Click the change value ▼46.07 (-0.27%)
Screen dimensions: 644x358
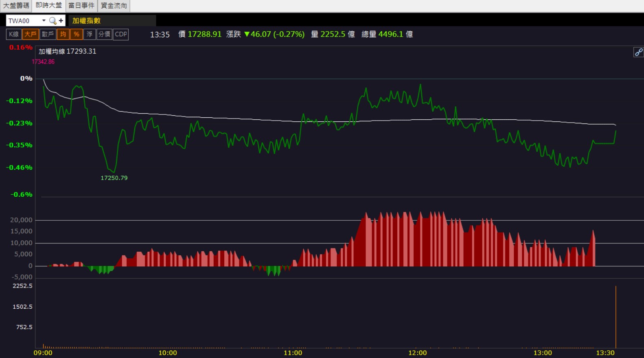274,34
